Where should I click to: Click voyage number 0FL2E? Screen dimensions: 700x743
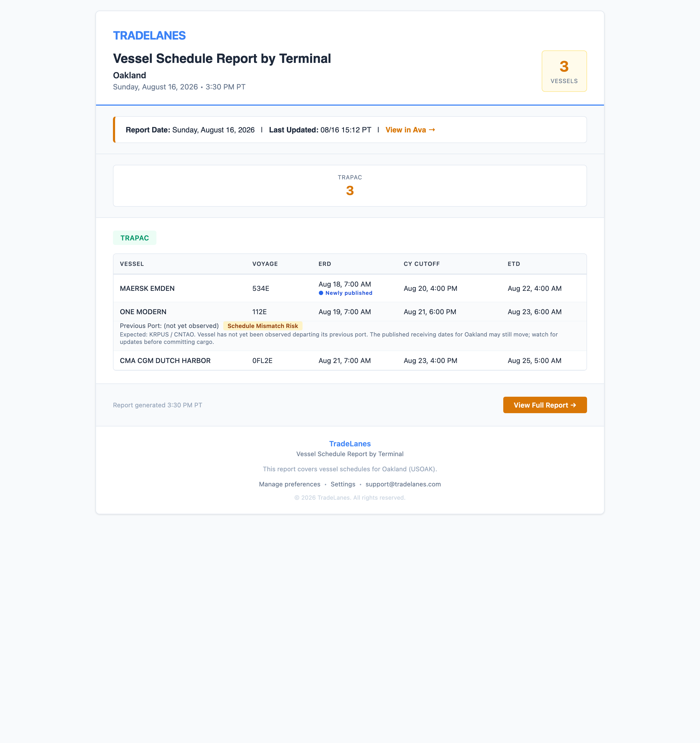click(x=262, y=361)
